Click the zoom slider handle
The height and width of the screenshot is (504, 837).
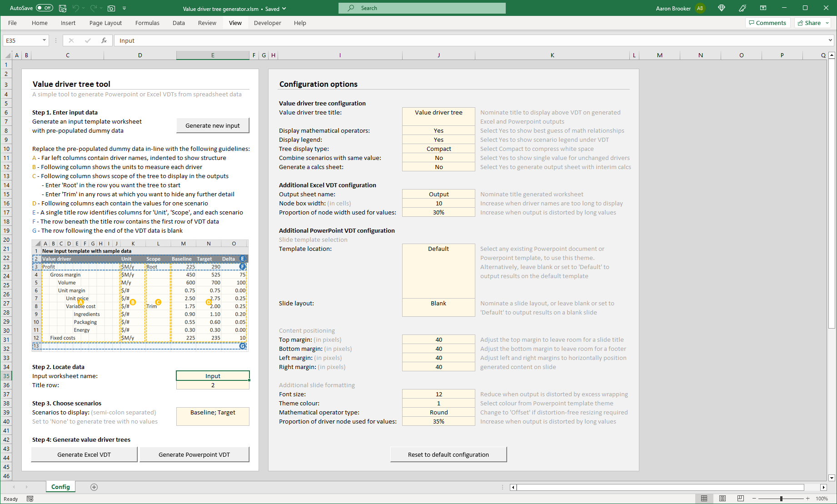(x=781, y=499)
